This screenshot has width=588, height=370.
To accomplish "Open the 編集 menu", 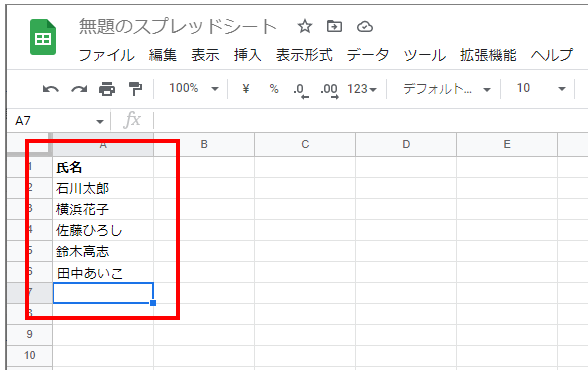I will [x=162, y=55].
